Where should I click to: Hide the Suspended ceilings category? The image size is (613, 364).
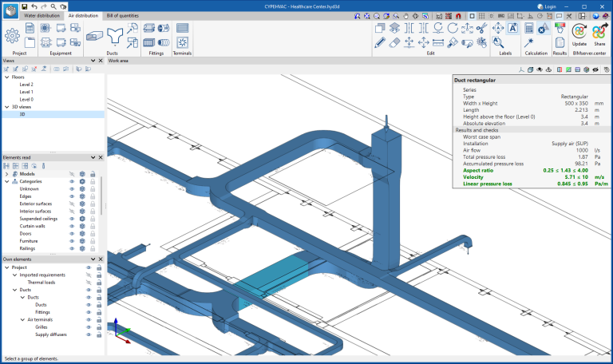click(x=72, y=219)
